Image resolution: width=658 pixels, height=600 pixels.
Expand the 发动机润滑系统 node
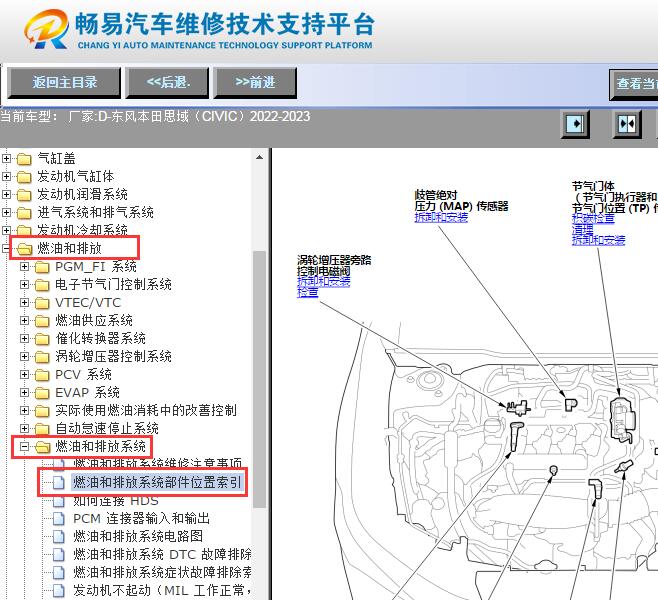pyautogui.click(x=6, y=195)
